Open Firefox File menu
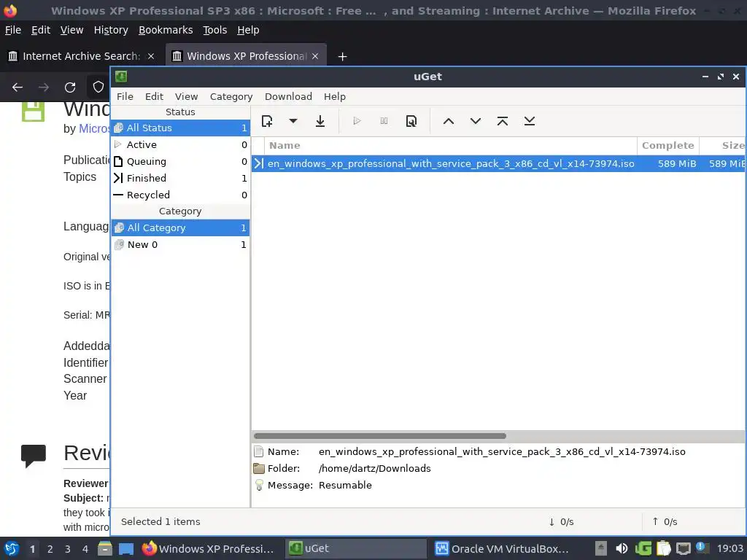 (13, 30)
